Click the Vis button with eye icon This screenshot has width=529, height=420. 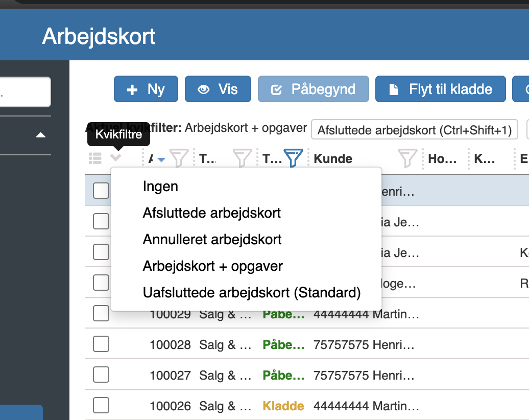pos(218,89)
